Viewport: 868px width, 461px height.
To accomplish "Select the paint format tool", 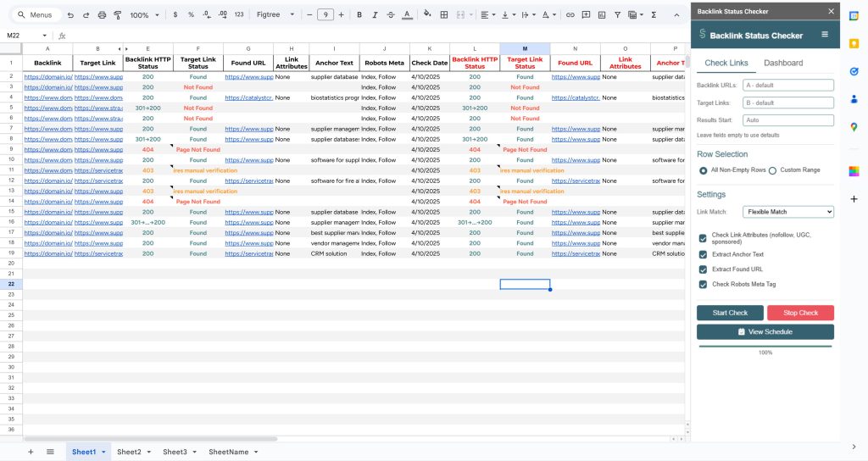I will click(x=117, y=15).
